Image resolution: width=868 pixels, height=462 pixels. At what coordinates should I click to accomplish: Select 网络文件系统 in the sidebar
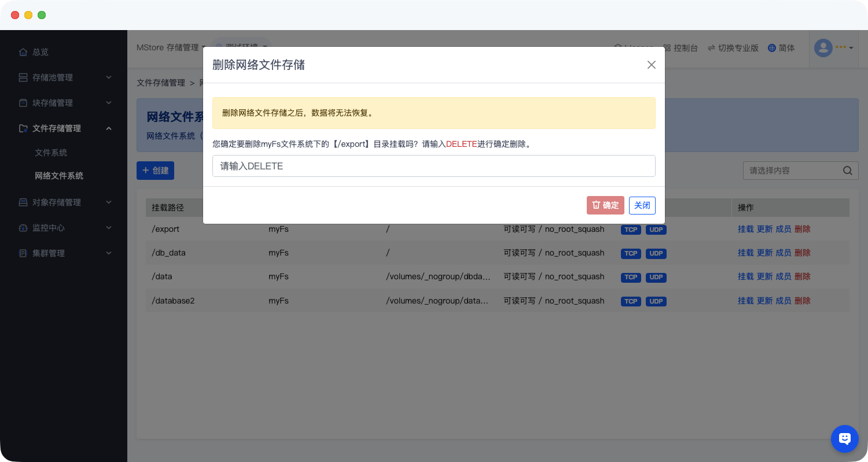59,176
